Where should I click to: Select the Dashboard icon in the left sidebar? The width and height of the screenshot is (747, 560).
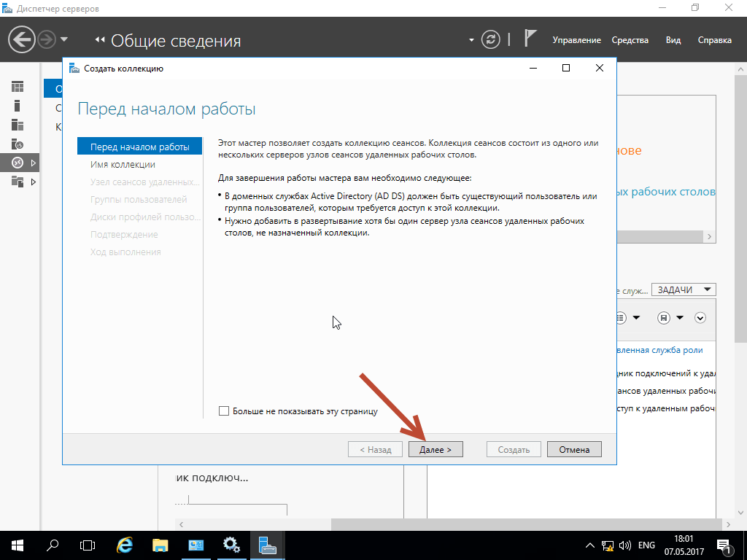[x=18, y=87]
